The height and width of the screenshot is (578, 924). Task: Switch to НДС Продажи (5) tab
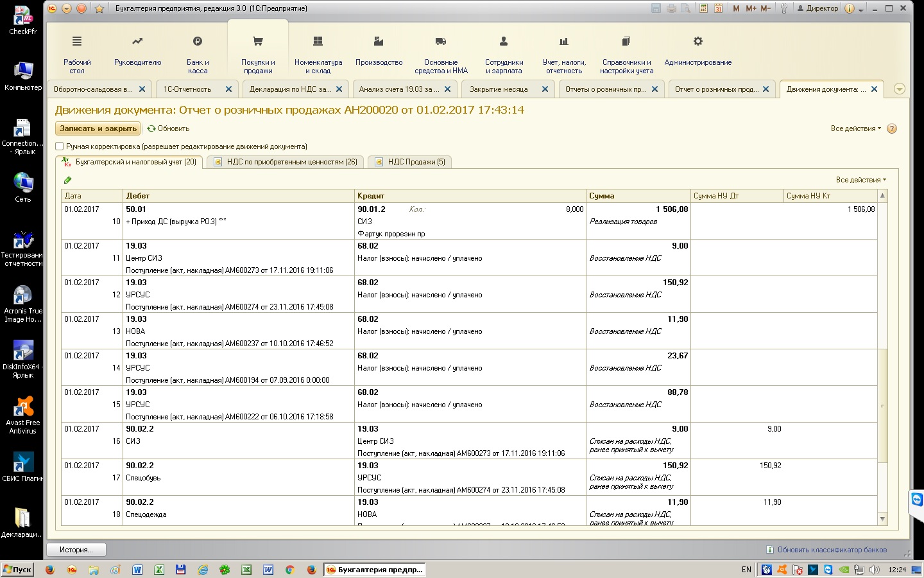[410, 162]
